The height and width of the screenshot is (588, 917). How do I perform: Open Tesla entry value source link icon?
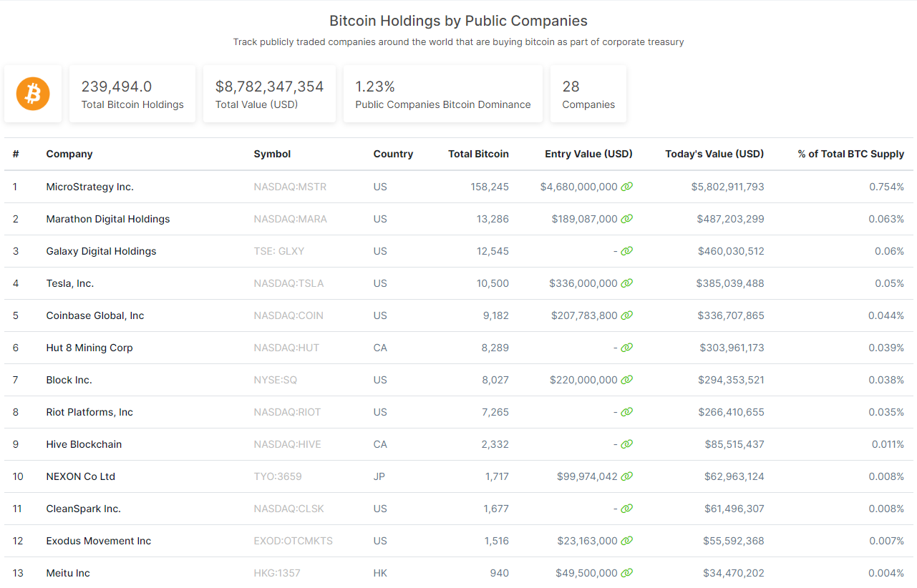[x=626, y=283]
